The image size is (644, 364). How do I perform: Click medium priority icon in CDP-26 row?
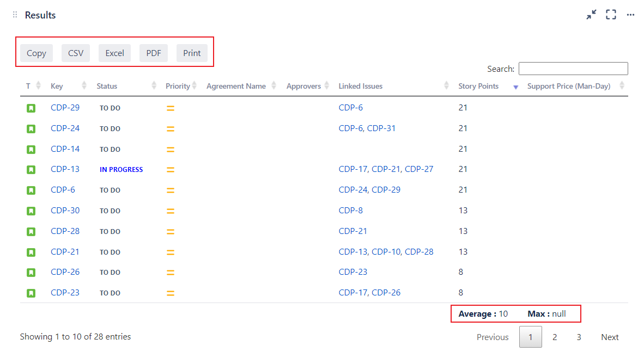(171, 273)
